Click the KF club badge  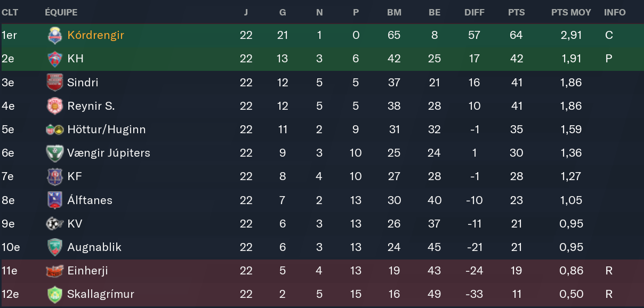coord(55,176)
